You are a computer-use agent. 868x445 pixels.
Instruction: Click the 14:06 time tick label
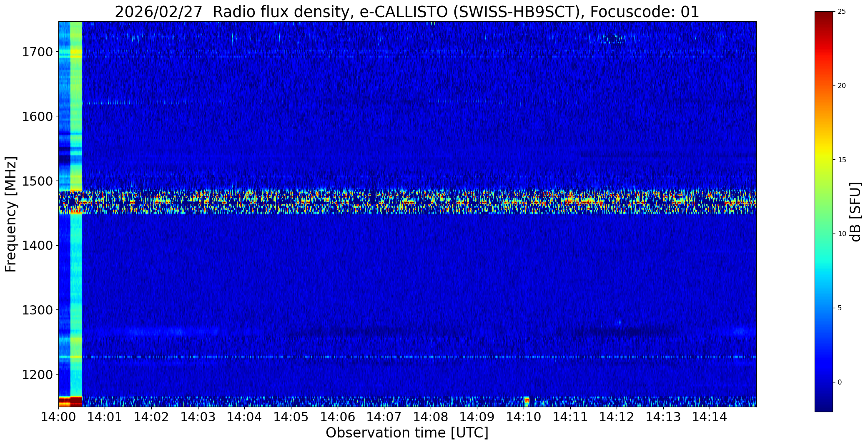click(338, 417)
